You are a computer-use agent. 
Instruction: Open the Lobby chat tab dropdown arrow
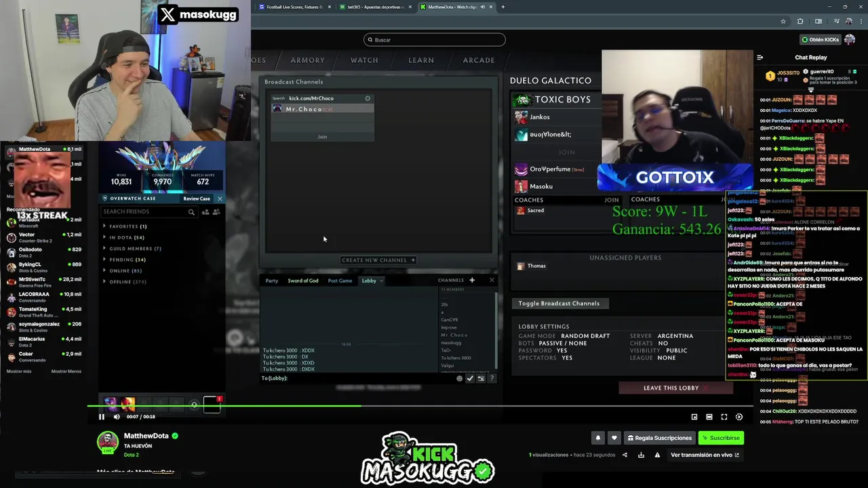point(381,281)
